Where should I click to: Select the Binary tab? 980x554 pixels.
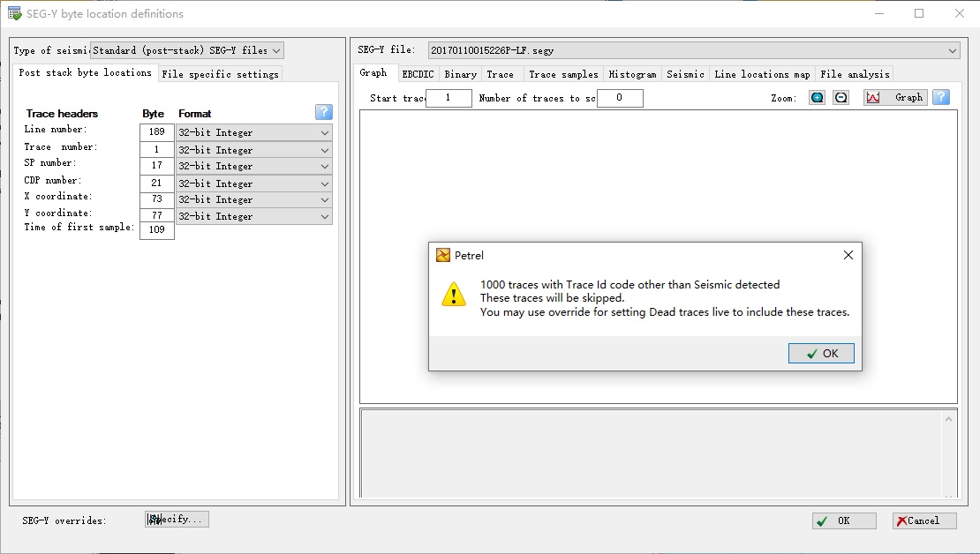(461, 74)
